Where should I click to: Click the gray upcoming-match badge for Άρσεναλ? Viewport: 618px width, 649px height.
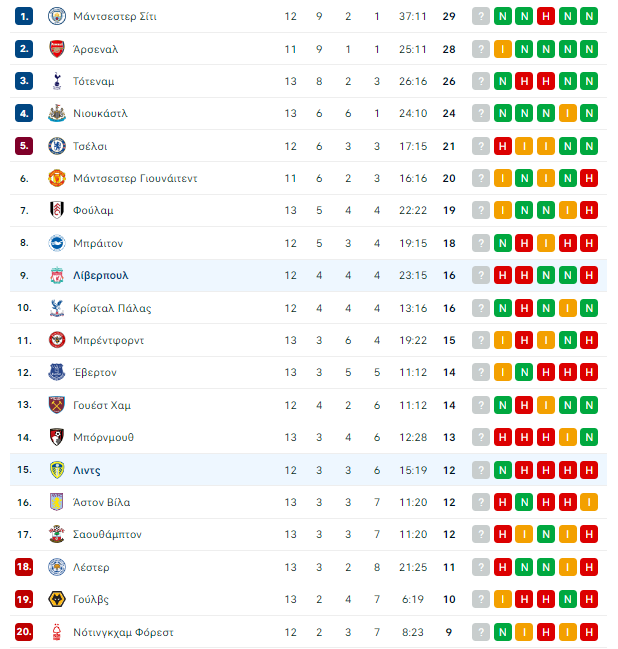coord(481,49)
